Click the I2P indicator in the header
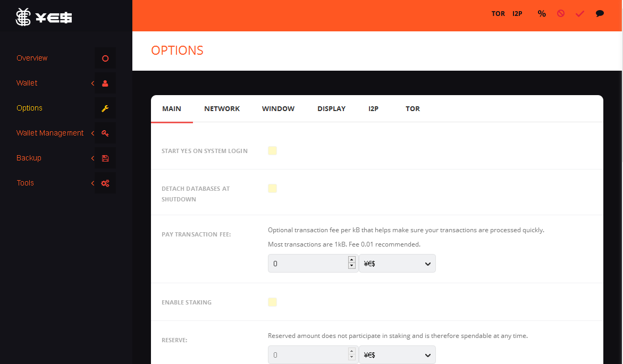 pos(517,13)
